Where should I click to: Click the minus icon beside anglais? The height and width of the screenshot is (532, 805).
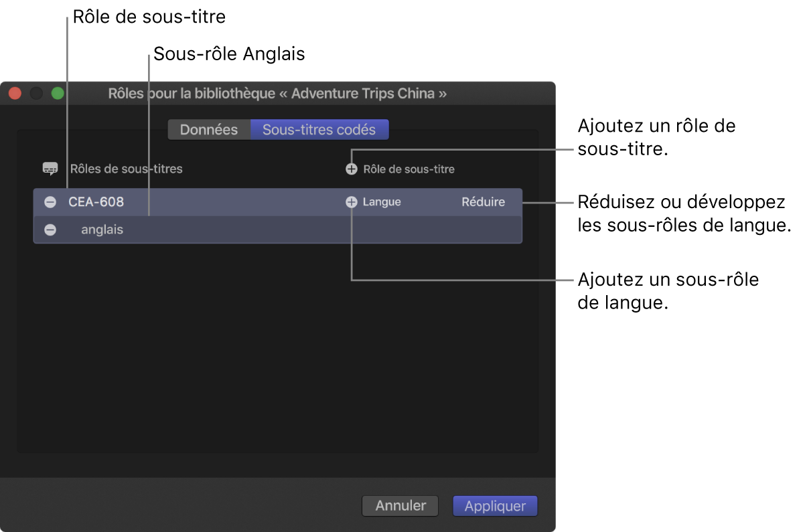click(x=50, y=230)
